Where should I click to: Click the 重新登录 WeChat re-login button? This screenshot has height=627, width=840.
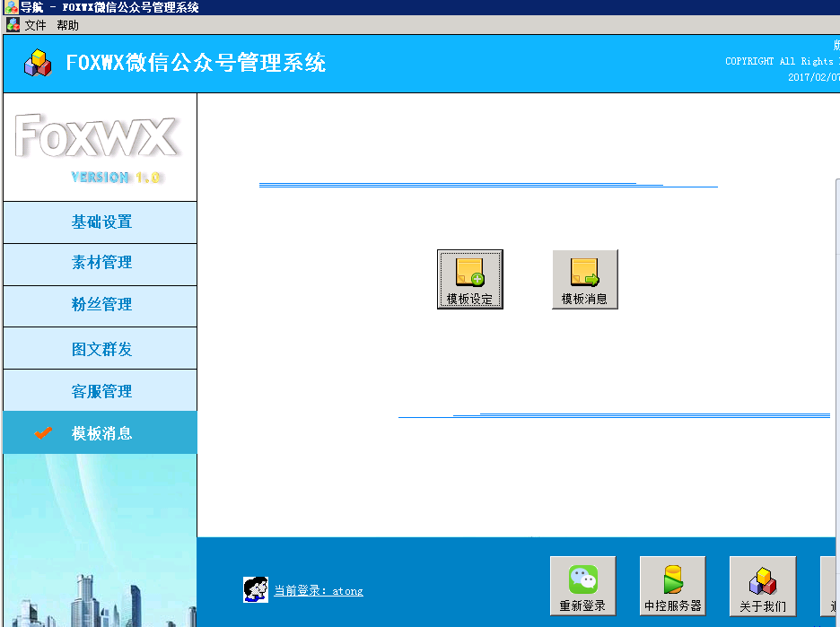tap(582, 586)
